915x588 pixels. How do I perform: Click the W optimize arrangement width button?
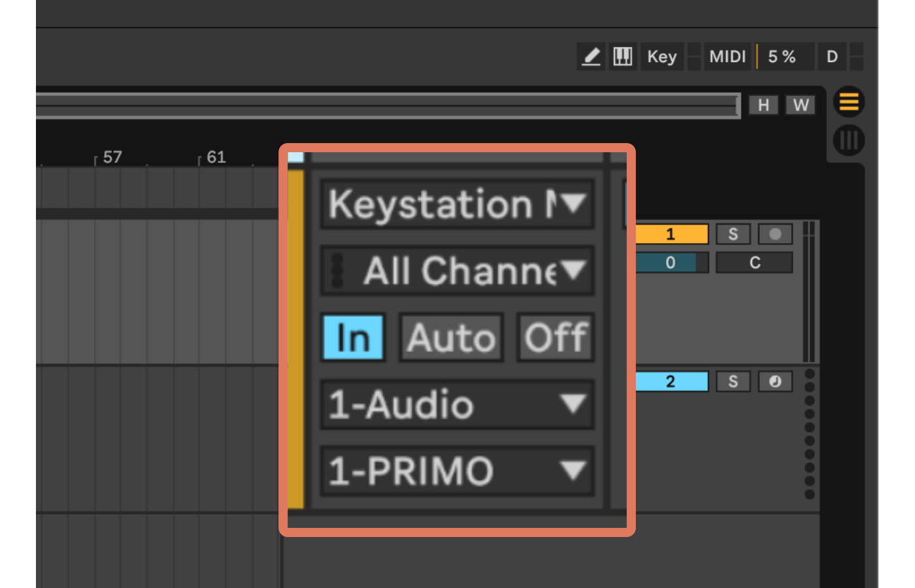tap(801, 105)
